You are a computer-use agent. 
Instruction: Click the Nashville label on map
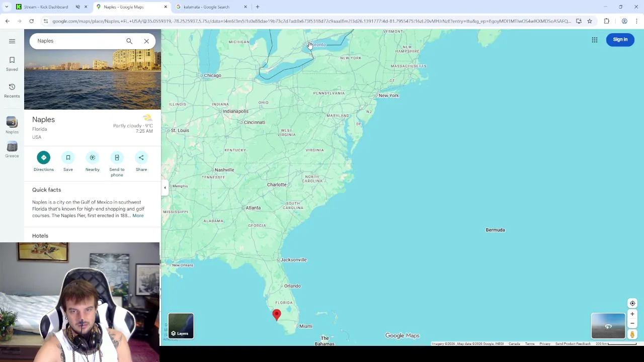(x=224, y=170)
